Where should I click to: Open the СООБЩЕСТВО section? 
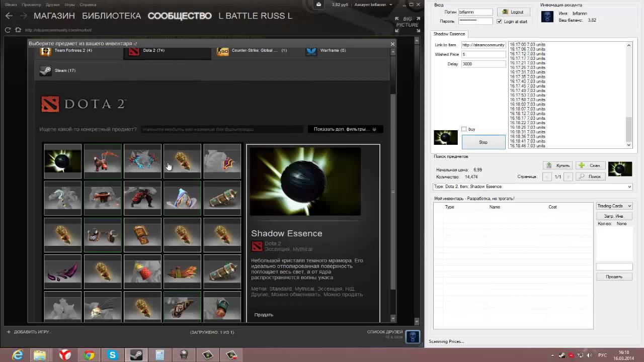click(180, 16)
